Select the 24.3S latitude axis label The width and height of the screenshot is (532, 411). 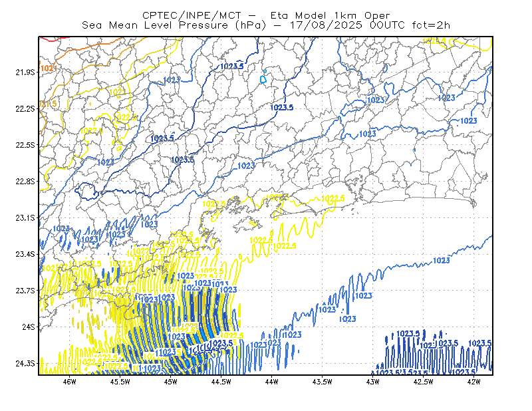[x=25, y=364]
